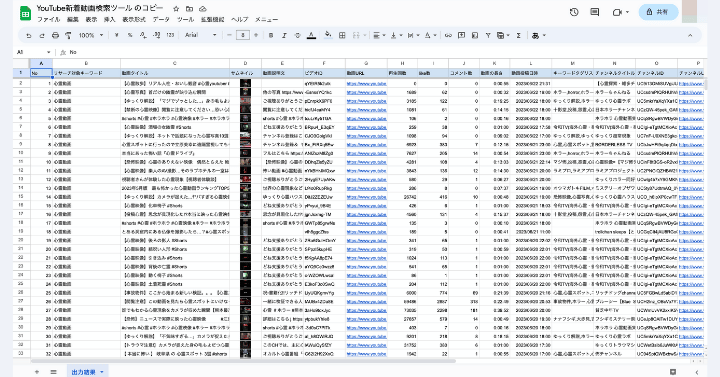This screenshot has width=720, height=377.
Task: Open the zoom level dropdown (100%)
Action: tap(90, 35)
